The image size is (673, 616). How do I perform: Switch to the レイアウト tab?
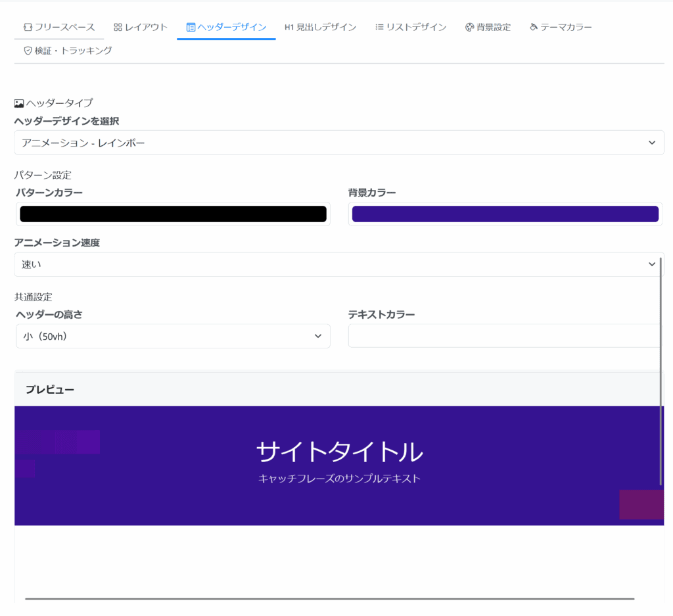click(141, 27)
